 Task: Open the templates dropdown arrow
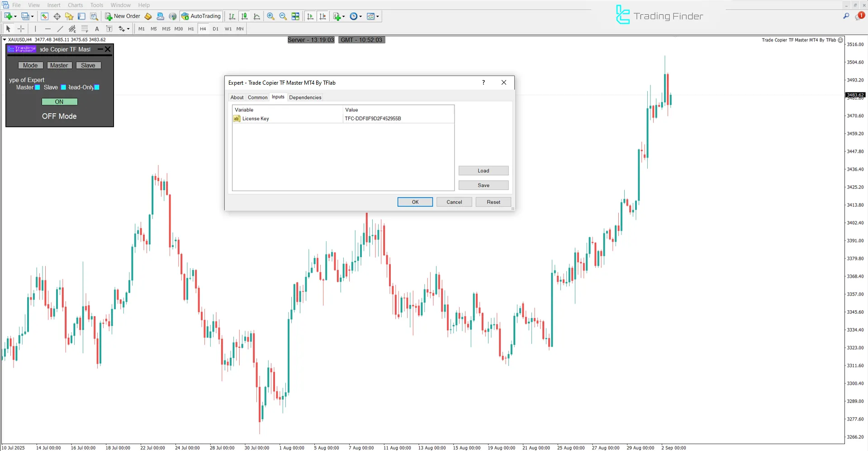coord(377,16)
